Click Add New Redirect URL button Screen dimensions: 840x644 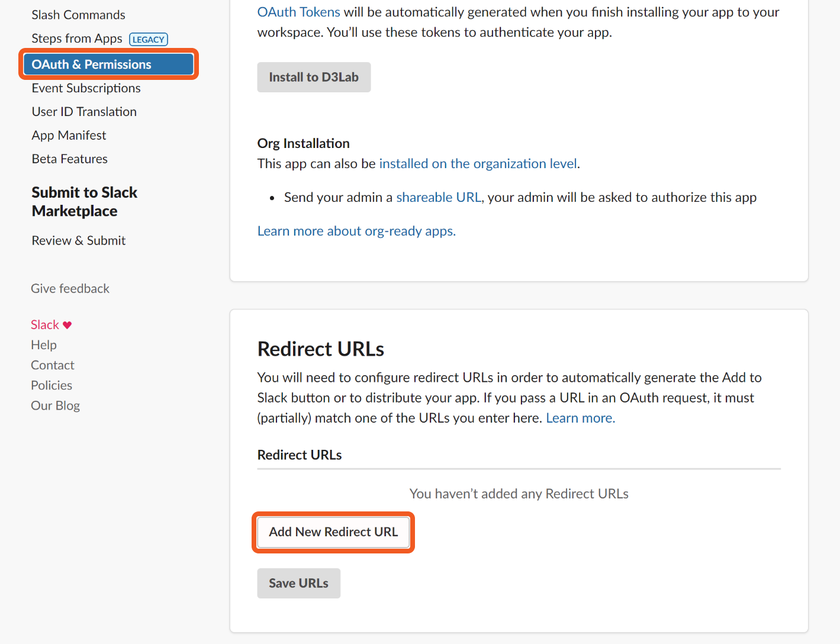point(333,532)
